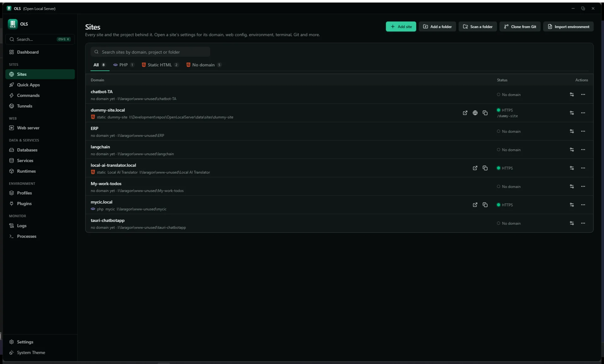Screen dimensions: 604x364
Task: Select the chatbot-TA site name
Action: [x=102, y=92]
